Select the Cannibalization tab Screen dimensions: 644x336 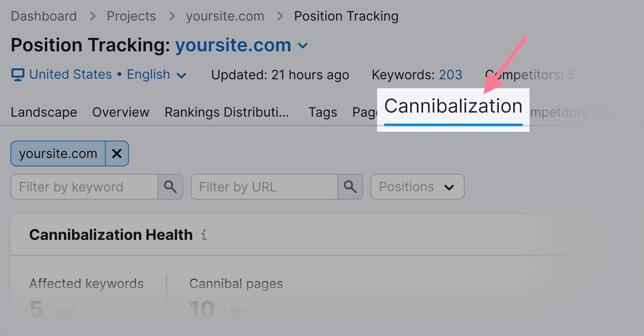click(453, 106)
